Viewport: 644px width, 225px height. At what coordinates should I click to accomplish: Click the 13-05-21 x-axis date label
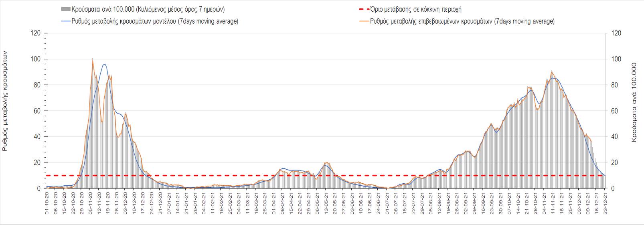pyautogui.click(x=326, y=205)
